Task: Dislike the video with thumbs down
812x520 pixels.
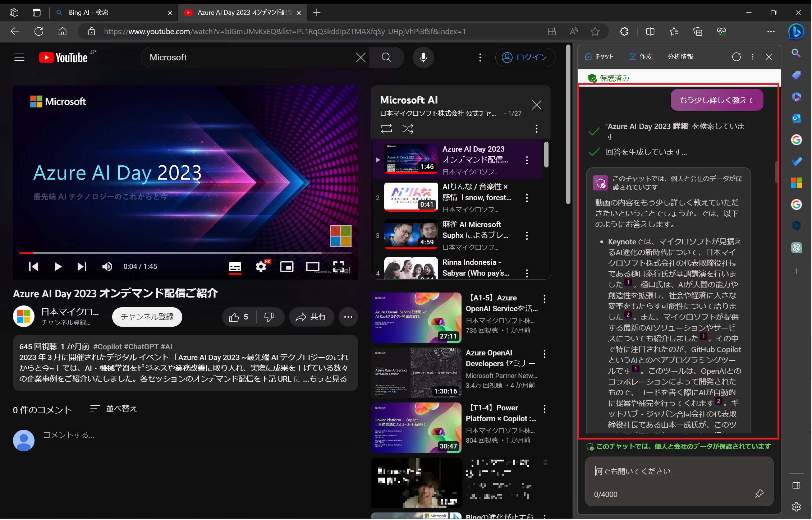Action: click(x=270, y=317)
